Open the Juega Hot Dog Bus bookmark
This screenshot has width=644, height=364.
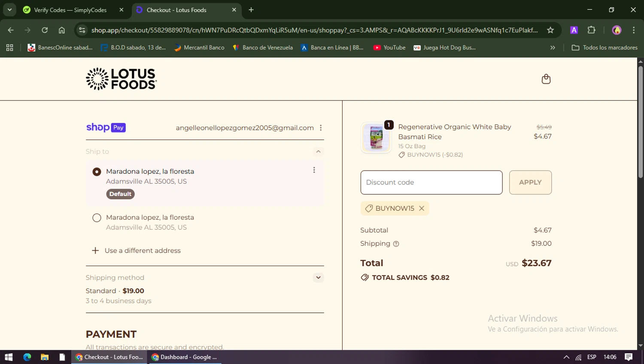click(x=444, y=48)
